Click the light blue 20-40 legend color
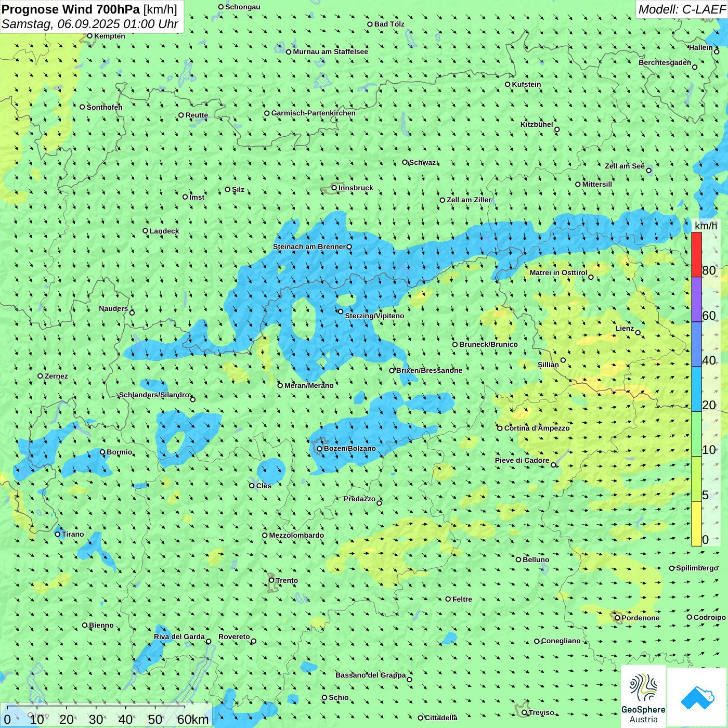728x728 pixels. pyautogui.click(x=696, y=389)
